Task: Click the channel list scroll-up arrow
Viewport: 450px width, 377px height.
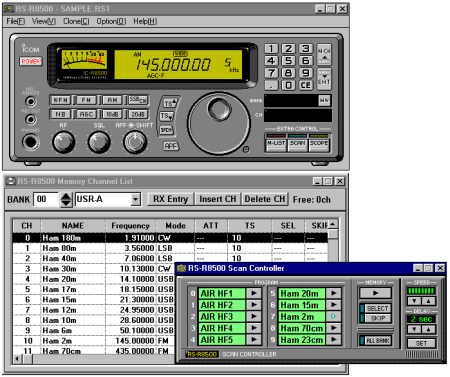Action: click(333, 224)
